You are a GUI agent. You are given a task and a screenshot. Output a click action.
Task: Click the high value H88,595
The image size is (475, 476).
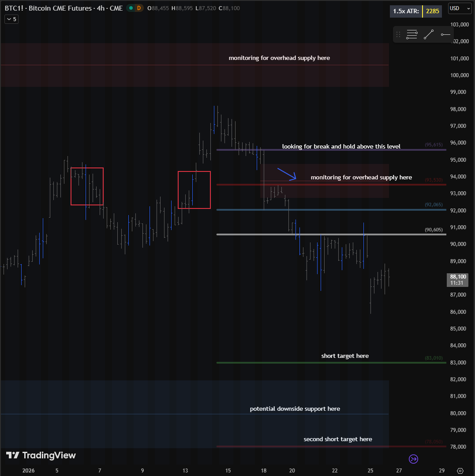[x=182, y=8]
